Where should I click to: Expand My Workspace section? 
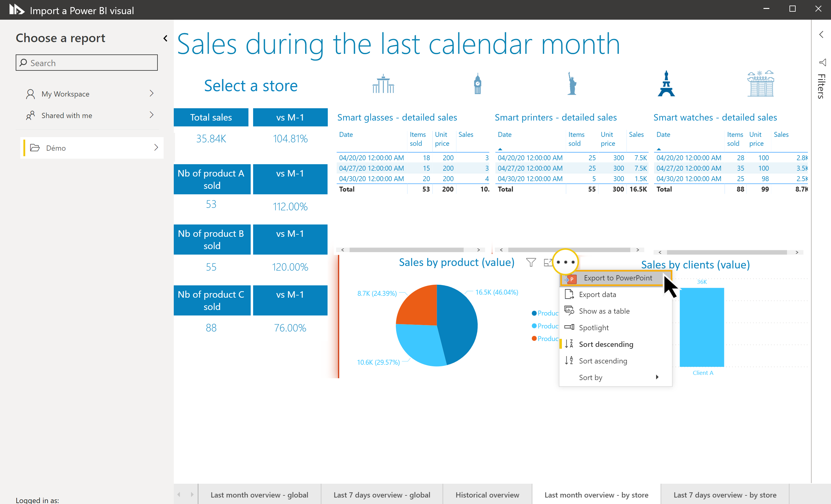153,94
